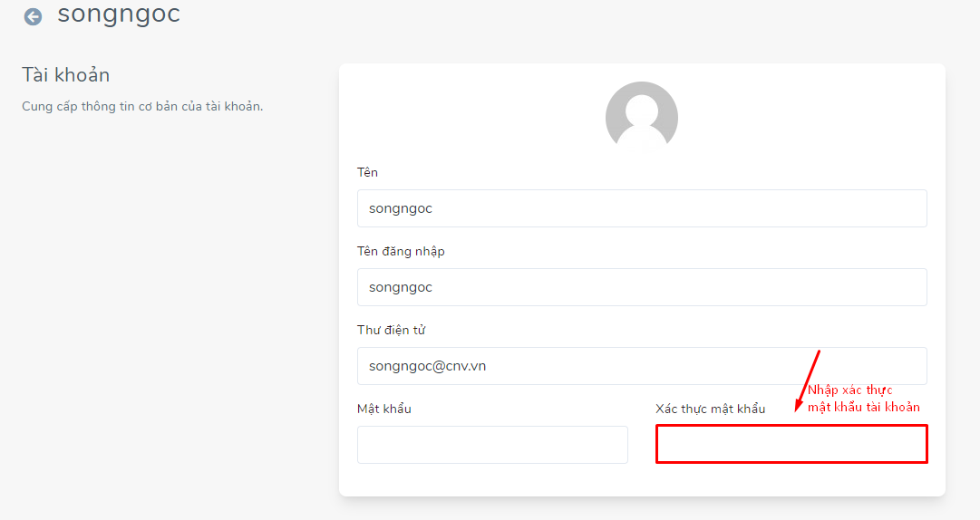Click the red Nhập xác thực note line
Image resolution: width=980 pixels, height=520 pixels.
850,390
